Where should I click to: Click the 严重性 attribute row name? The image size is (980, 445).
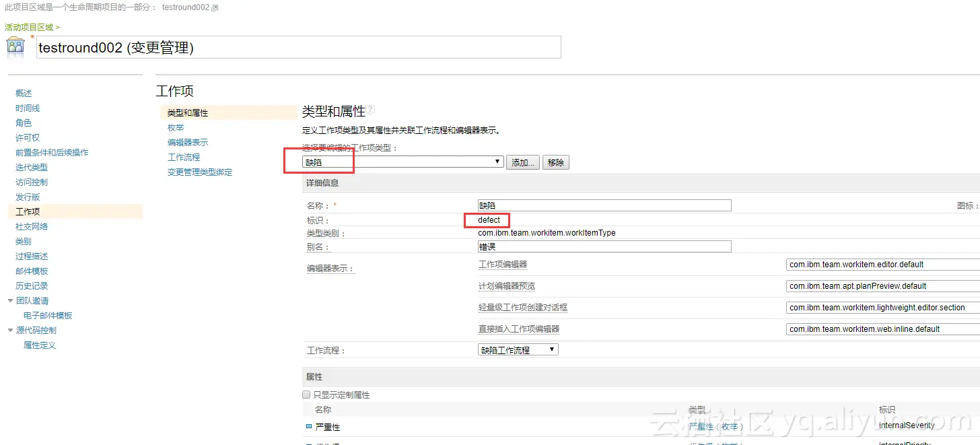click(328, 427)
